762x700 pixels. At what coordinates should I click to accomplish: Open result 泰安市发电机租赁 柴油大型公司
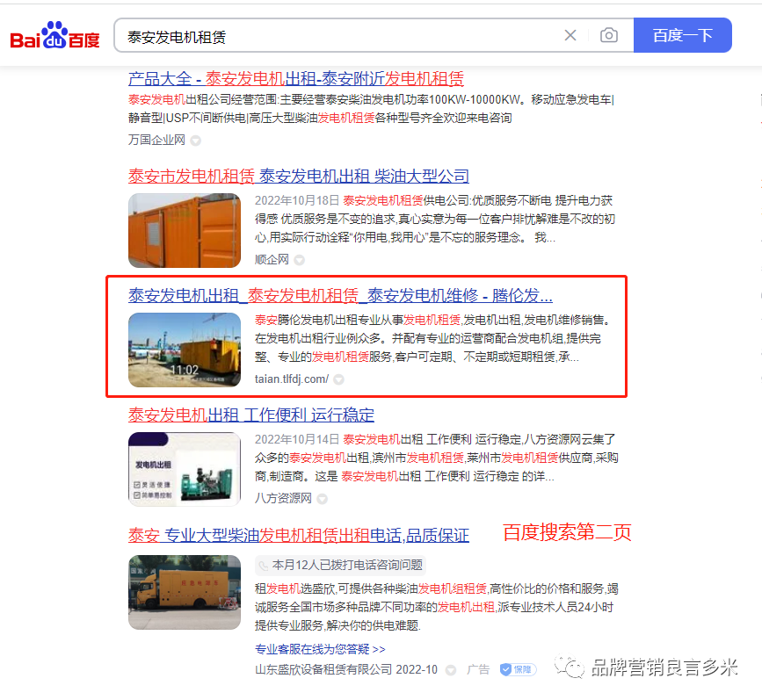point(299,176)
